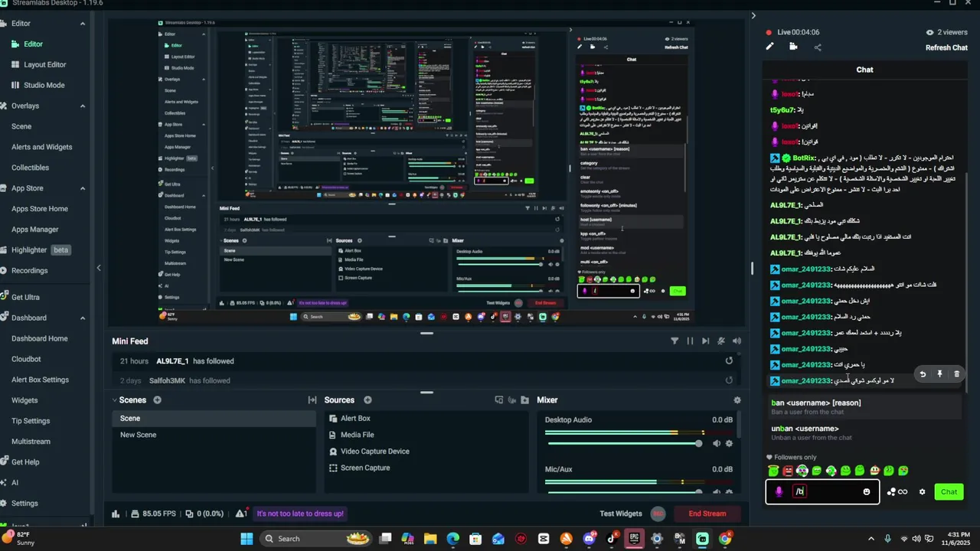Share the stream with the share icon
The height and width of the screenshot is (551, 980).
818,47
